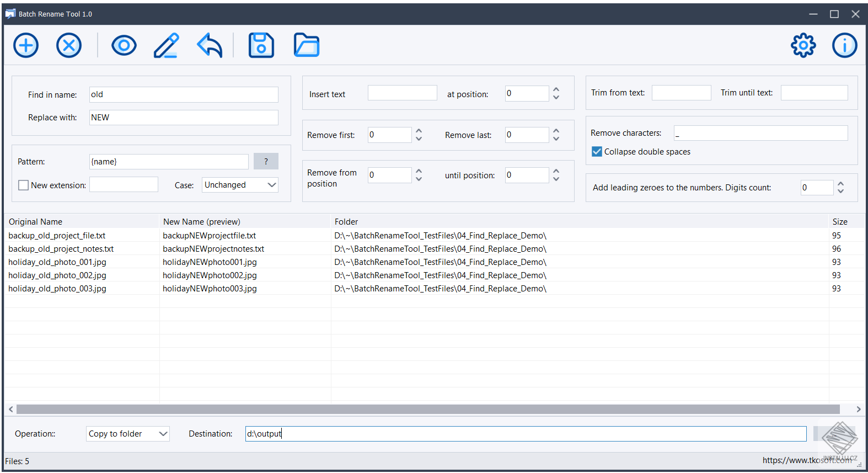
Task: Click the New extension text field
Action: point(124,184)
